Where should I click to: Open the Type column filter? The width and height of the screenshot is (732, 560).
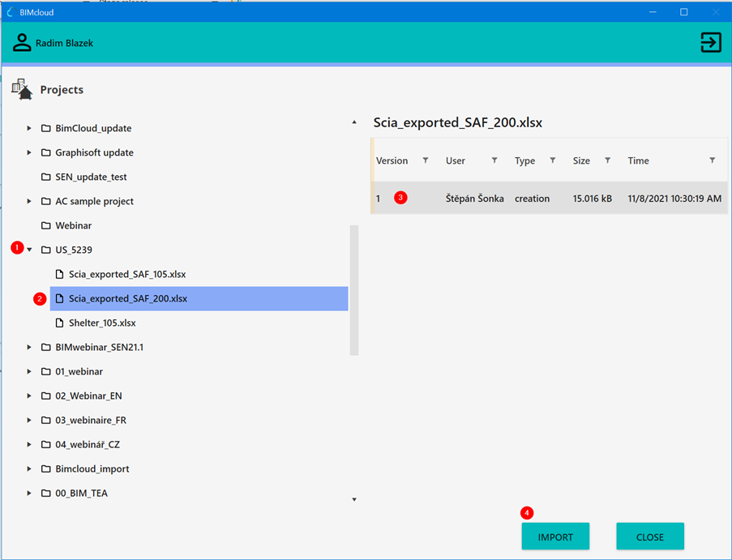[x=552, y=160]
